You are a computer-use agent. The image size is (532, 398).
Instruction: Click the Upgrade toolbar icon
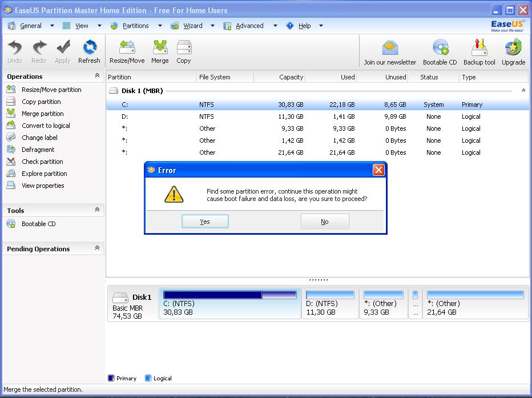point(513,48)
